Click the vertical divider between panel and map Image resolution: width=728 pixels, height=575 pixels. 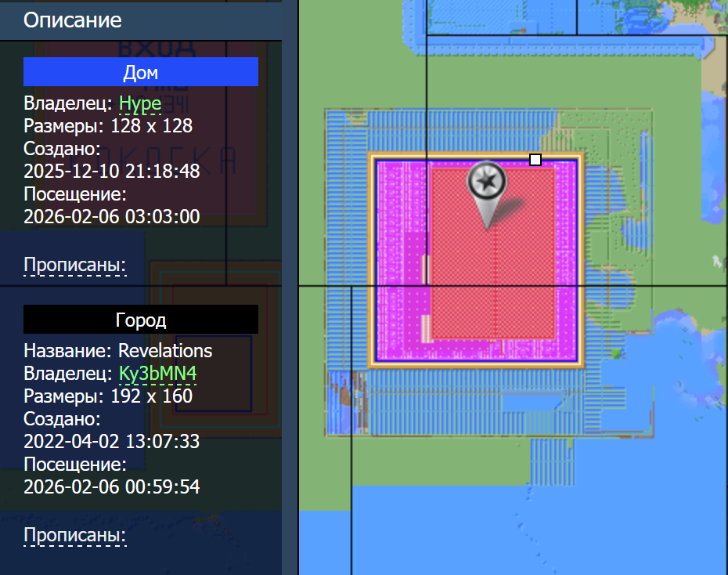click(290, 313)
